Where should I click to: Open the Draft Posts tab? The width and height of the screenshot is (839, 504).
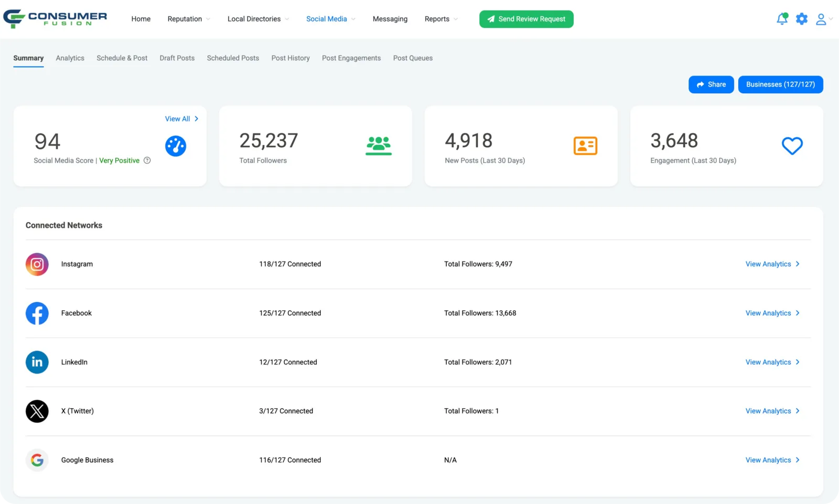click(x=177, y=58)
